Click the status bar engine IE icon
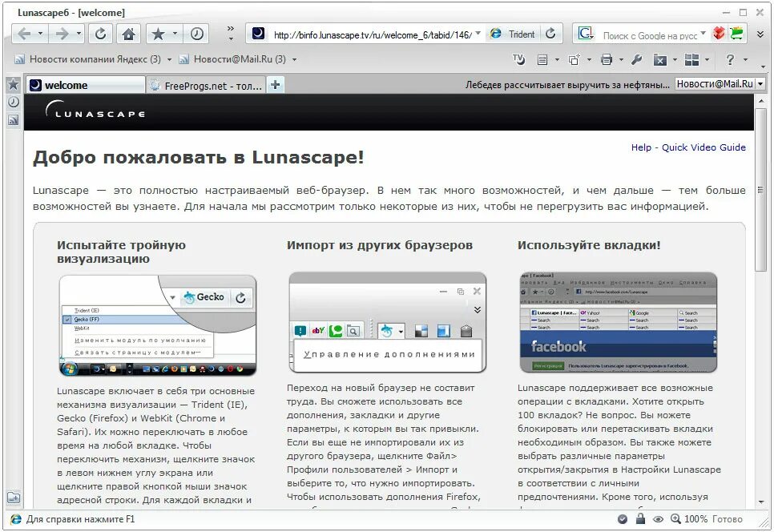Screen dimensions: 774x532 click(16, 519)
